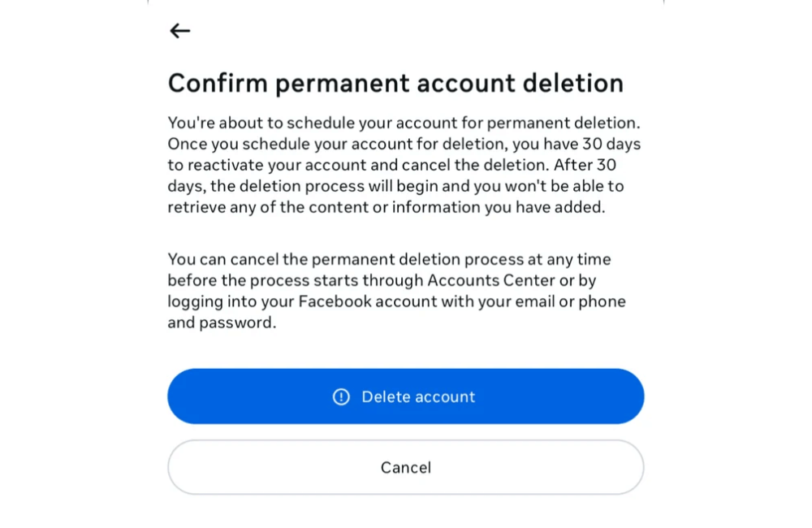Return to previous screen via back arrow
Viewport: 812px width, 528px height.
(179, 31)
